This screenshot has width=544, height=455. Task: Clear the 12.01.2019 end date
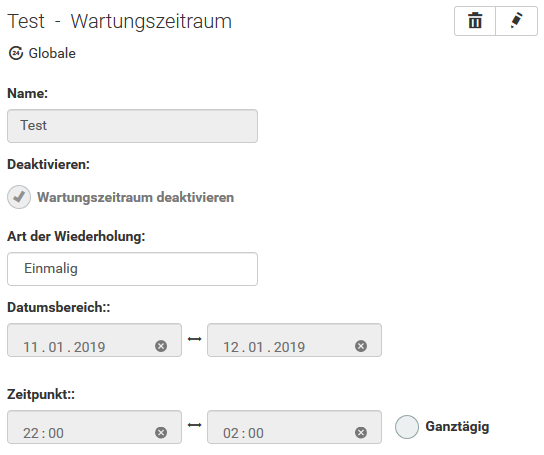[x=361, y=346]
